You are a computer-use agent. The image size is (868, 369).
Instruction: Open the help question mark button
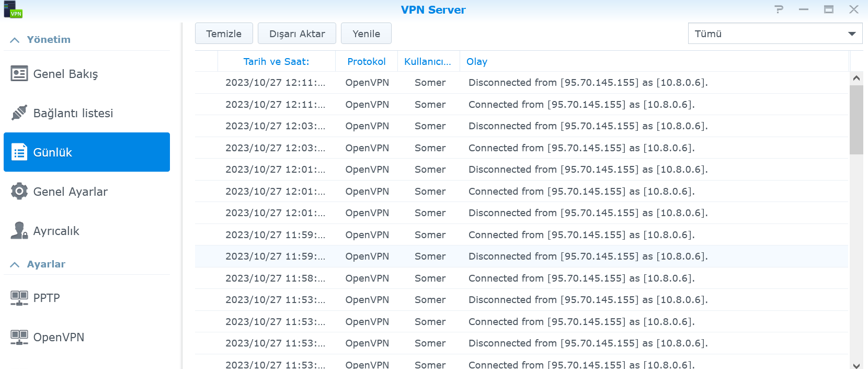click(x=779, y=9)
